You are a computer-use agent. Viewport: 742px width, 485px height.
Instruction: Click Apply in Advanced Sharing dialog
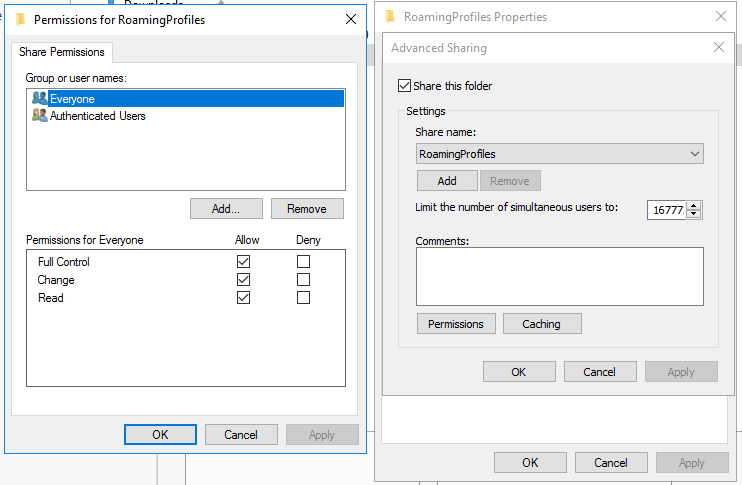(x=681, y=372)
